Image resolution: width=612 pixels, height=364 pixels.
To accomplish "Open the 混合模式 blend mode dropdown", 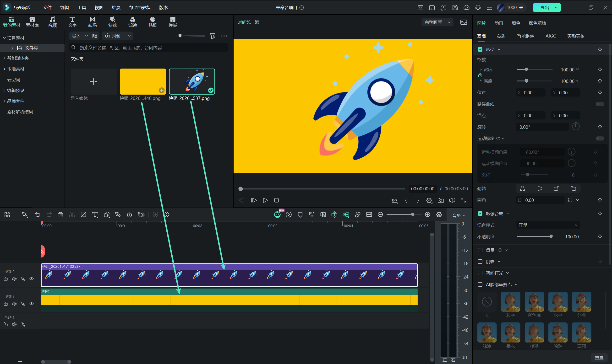I will coord(548,225).
